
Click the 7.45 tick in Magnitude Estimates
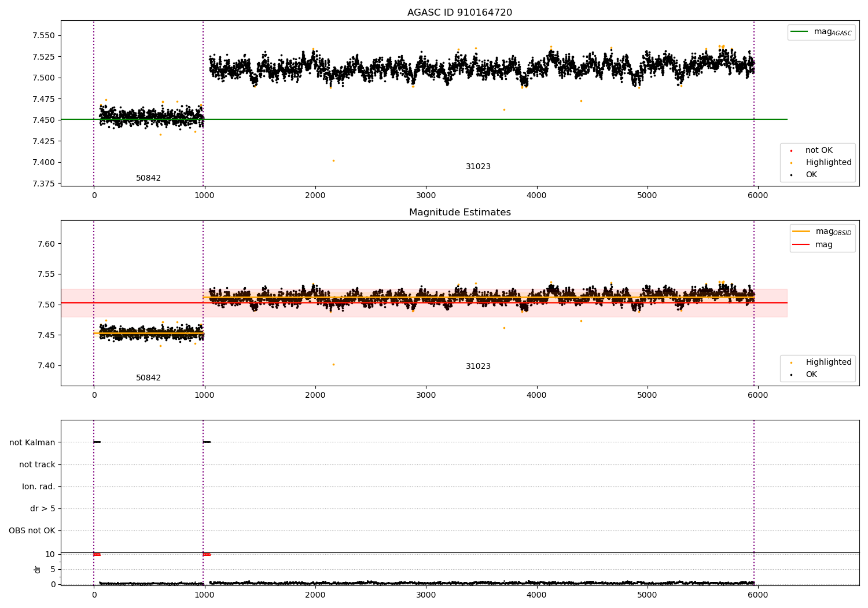[x=46, y=335]
